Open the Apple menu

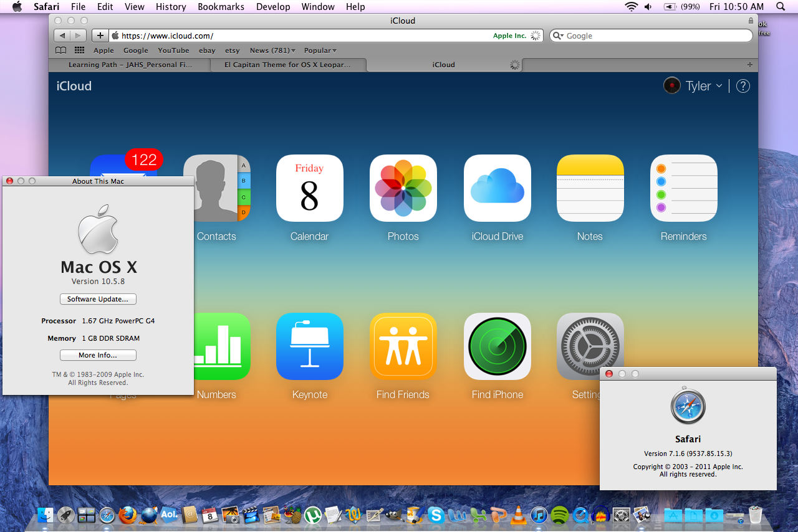16,7
